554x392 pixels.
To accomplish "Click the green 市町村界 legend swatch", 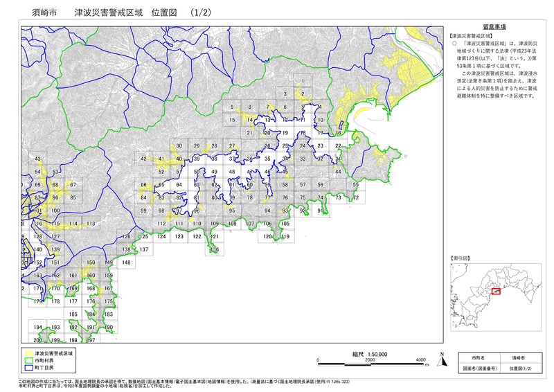I will click(28, 360).
